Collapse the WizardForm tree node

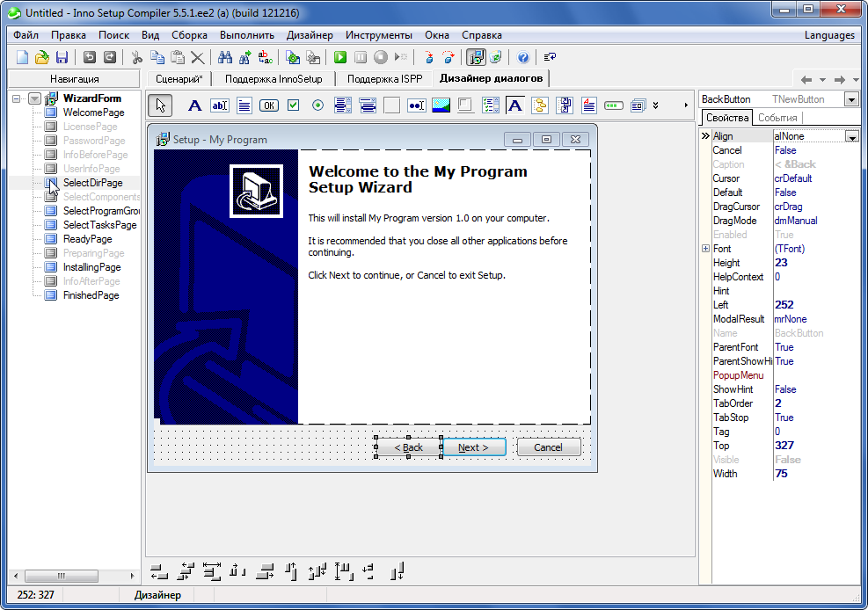[x=18, y=98]
